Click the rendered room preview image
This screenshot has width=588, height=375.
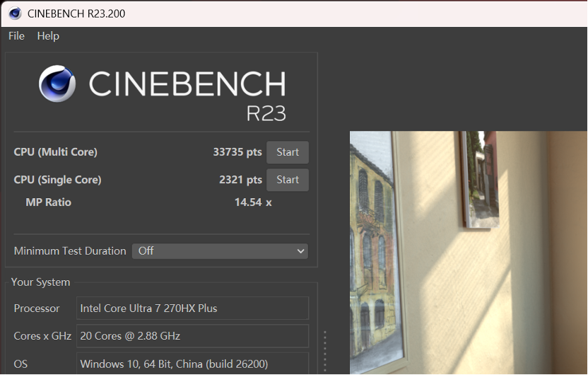click(469, 253)
